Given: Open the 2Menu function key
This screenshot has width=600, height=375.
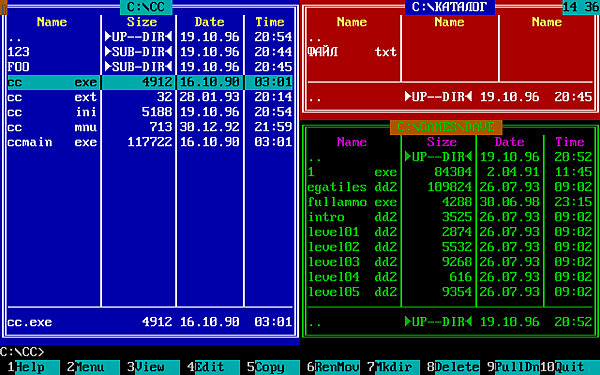Looking at the screenshot, I should point(90,367).
